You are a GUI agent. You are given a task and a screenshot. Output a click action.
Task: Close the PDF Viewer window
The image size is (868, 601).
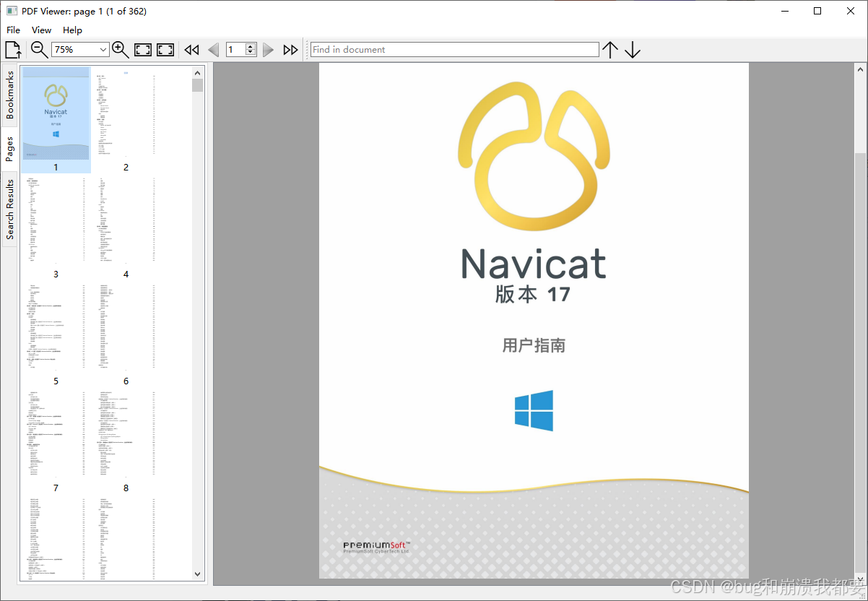[851, 11]
